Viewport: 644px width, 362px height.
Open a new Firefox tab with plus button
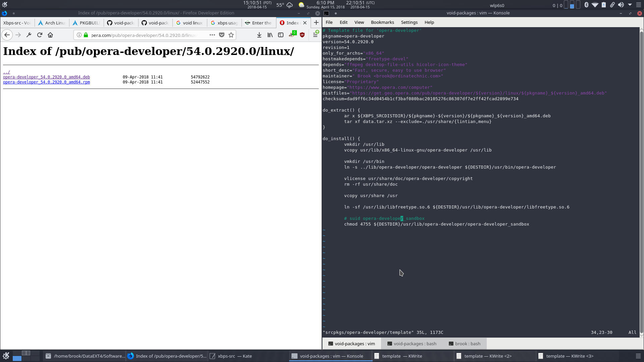coord(316,22)
